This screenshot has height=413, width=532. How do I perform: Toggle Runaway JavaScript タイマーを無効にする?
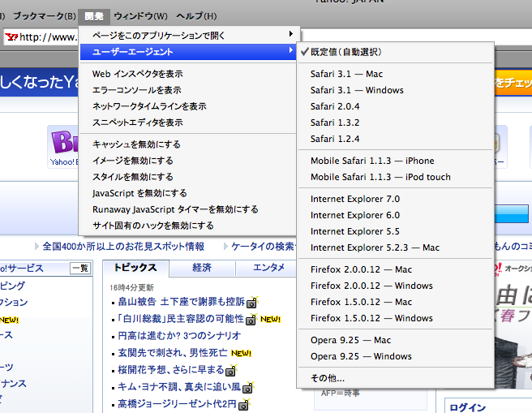pyautogui.click(x=187, y=209)
